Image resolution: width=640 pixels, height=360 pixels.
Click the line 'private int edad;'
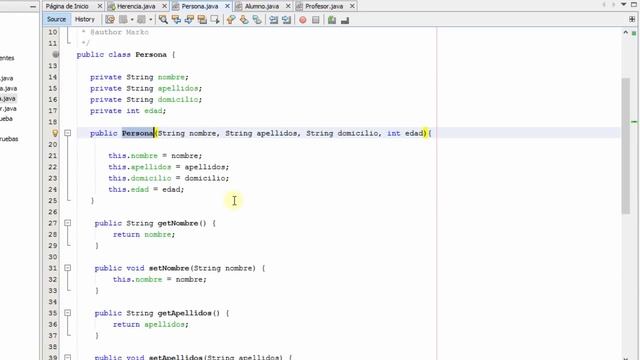tap(128, 111)
